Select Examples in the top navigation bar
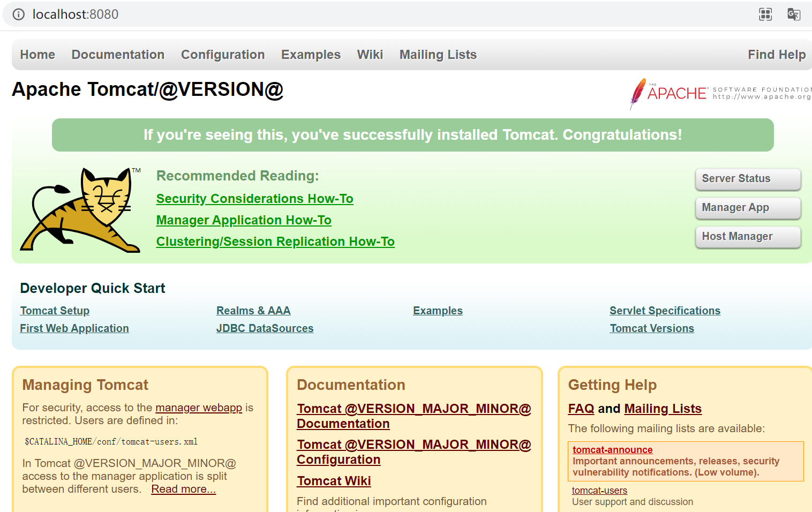 (311, 55)
